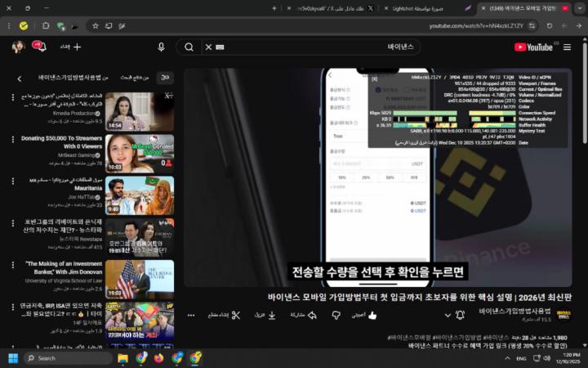Viewport: 588px width, 368px height.
Task: Expand notification options chevron beside bell
Action: click(448, 316)
